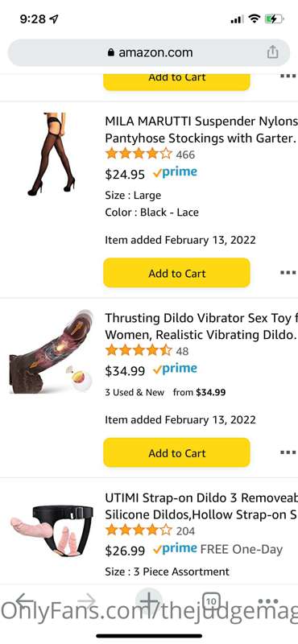Tap the padlock icon beside amazon.com

pyautogui.click(x=110, y=52)
